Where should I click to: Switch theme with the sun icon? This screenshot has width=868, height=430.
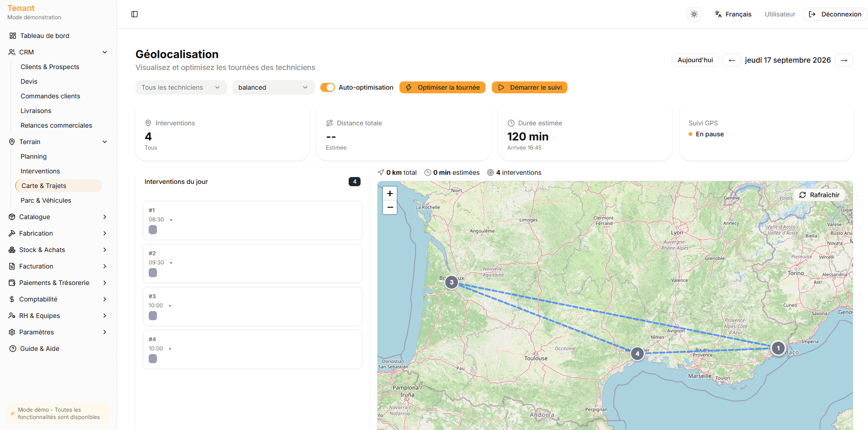[x=694, y=14]
